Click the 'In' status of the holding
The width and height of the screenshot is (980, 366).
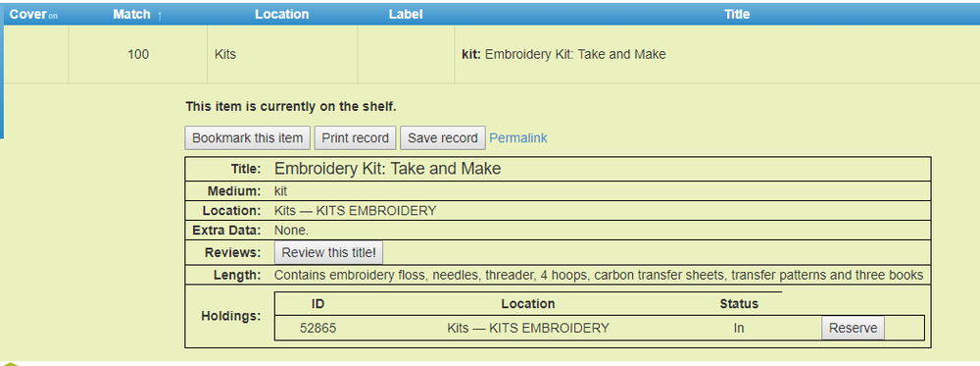739,328
